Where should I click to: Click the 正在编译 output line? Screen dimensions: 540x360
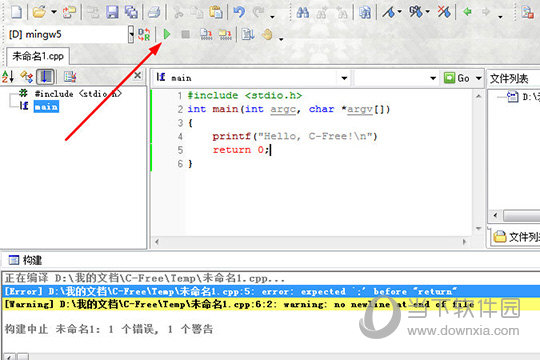145,278
